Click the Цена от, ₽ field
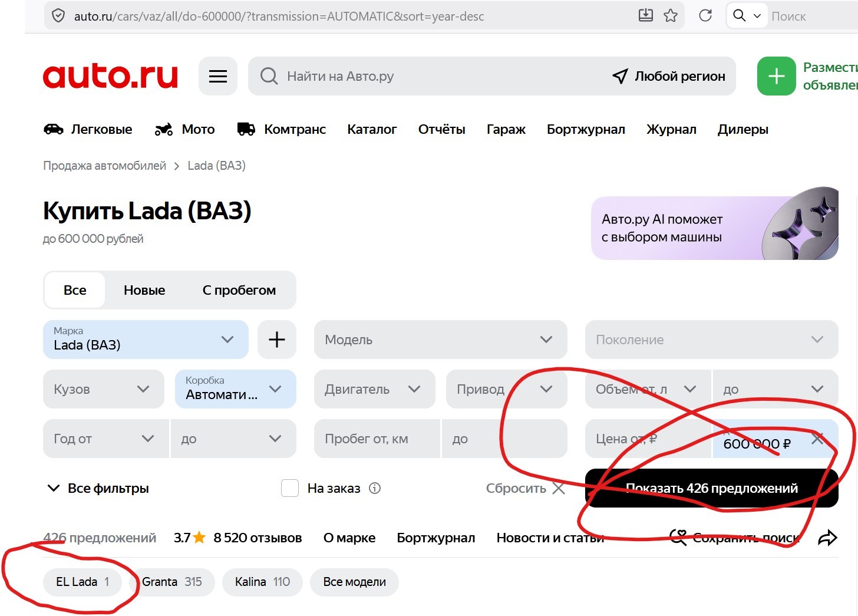The height and width of the screenshot is (616, 858). [648, 439]
